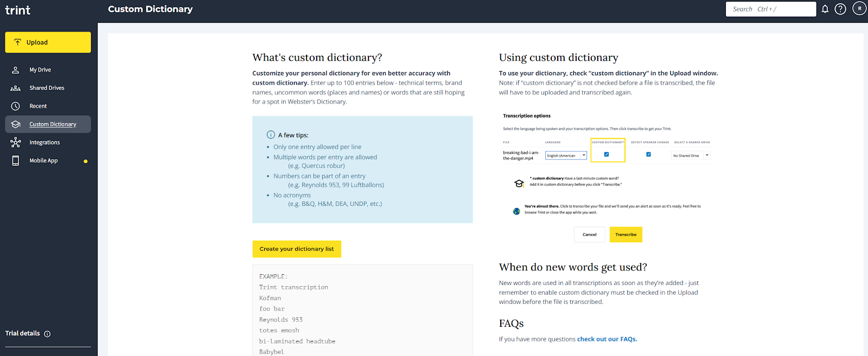The height and width of the screenshot is (356, 868).
Task: Click the Custom Dictionary page title
Action: [x=150, y=9]
